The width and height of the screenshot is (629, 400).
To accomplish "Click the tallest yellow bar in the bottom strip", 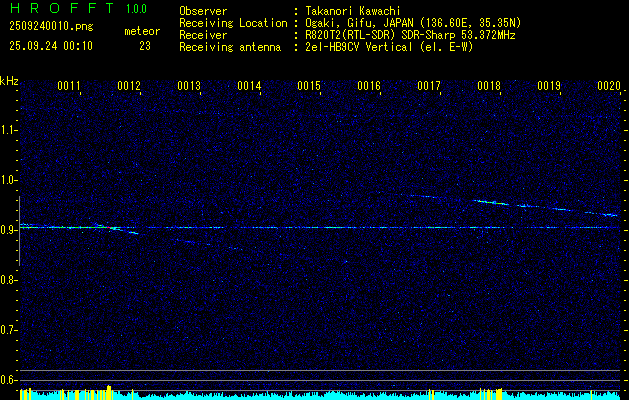I will 109,392.
